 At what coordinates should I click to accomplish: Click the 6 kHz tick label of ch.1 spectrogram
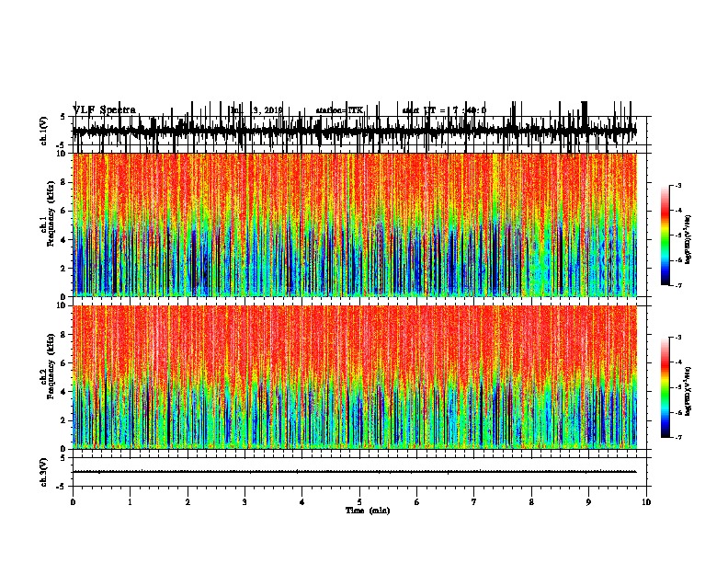coord(64,211)
